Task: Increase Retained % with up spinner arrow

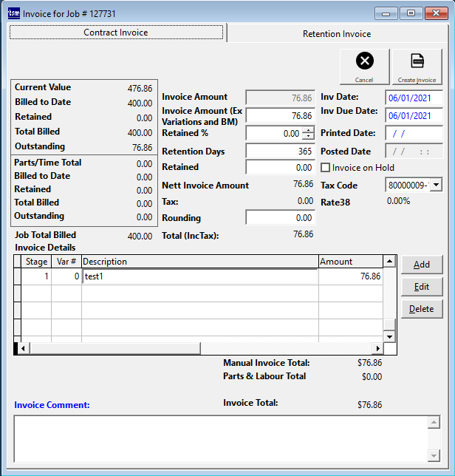Action: (x=308, y=130)
